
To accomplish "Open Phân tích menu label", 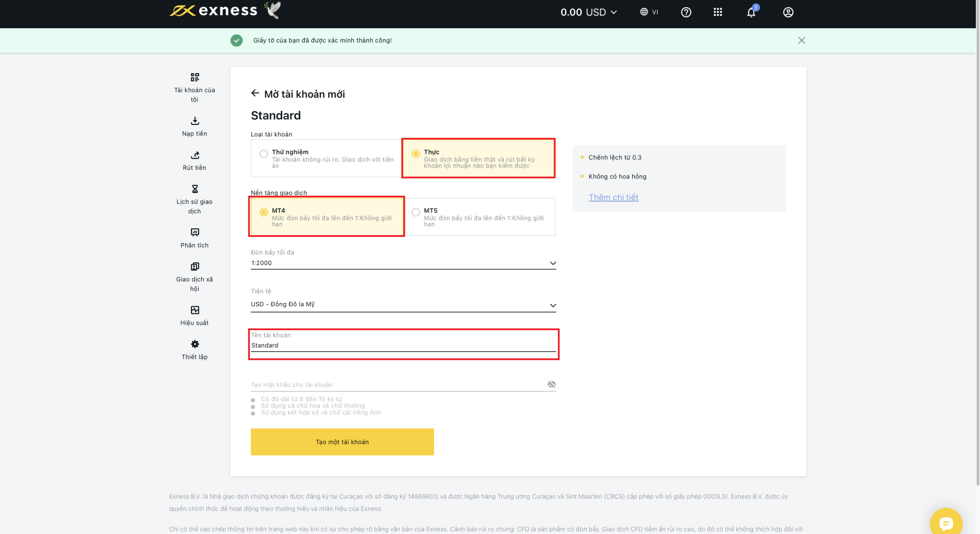I will [x=195, y=245].
